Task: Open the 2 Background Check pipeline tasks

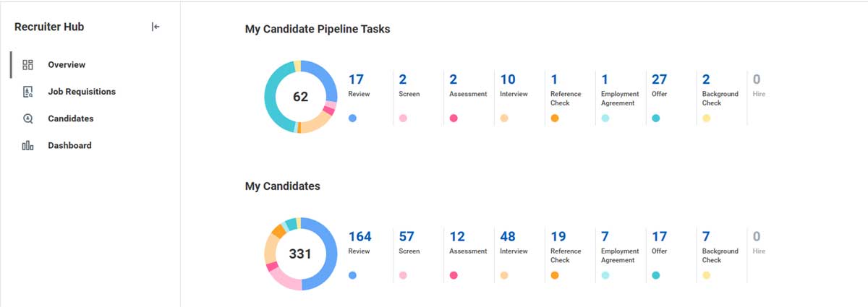Action: click(706, 79)
